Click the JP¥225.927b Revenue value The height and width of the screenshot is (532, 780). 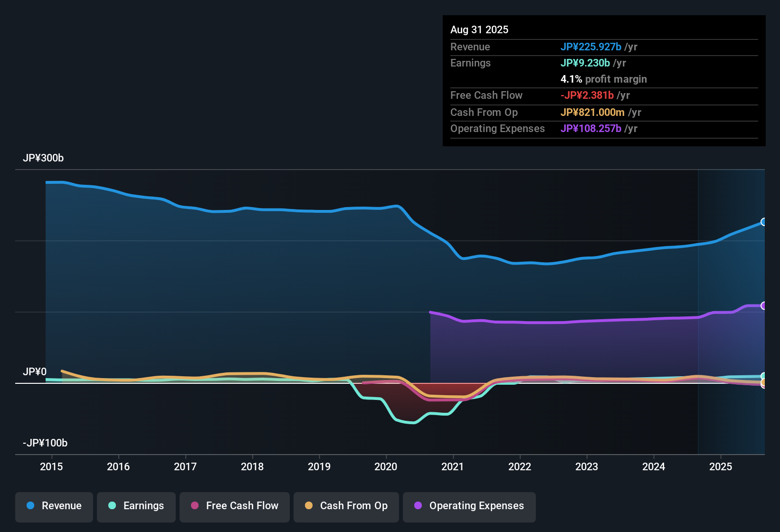point(591,47)
